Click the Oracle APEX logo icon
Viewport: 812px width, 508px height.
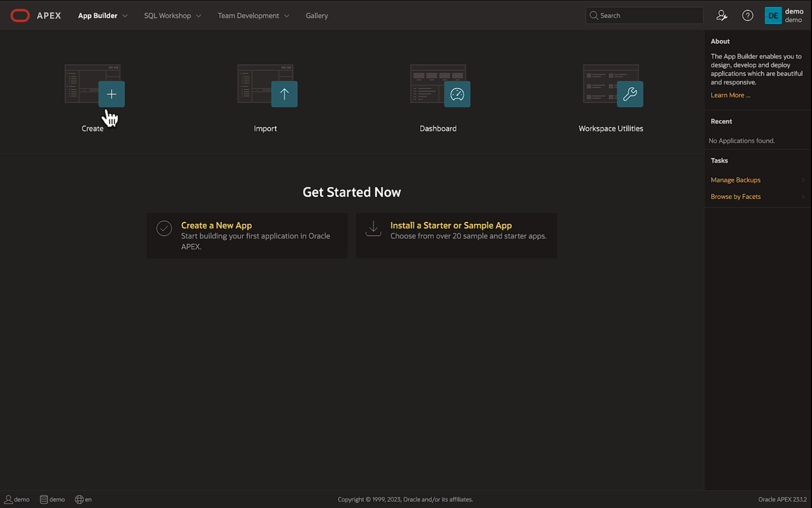pos(20,15)
